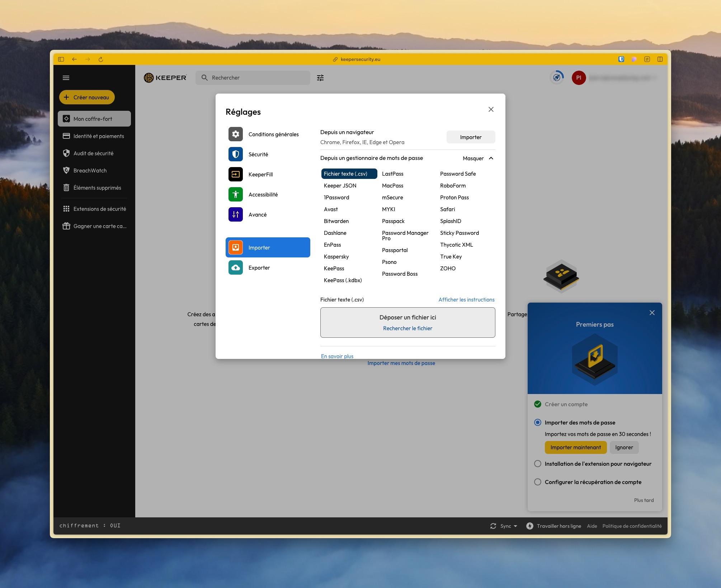Viewport: 721px width, 588px height.
Task: Select Installation de l'extension pour navigateur radio
Action: [x=538, y=464]
